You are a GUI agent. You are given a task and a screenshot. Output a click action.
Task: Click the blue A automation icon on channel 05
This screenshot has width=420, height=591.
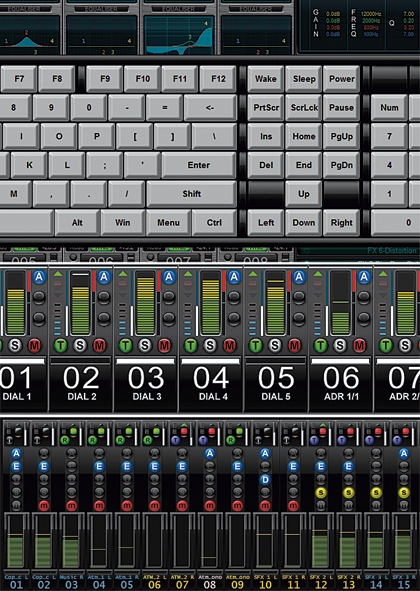click(299, 277)
